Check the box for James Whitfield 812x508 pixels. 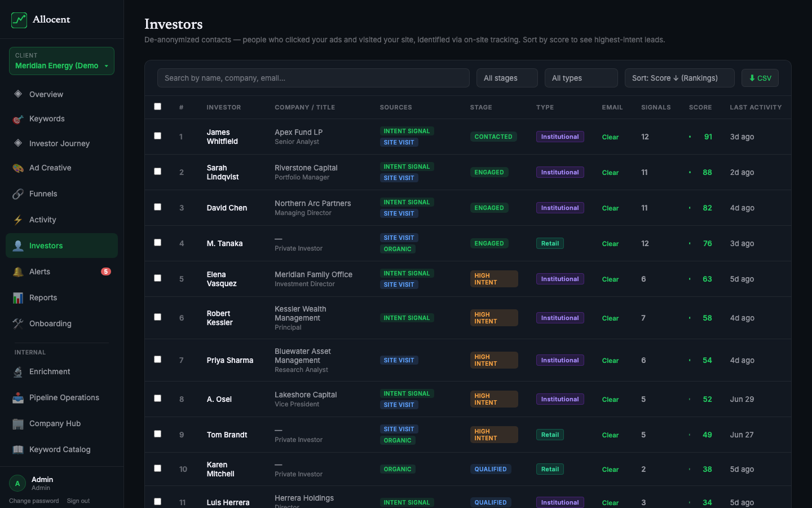pos(158,136)
